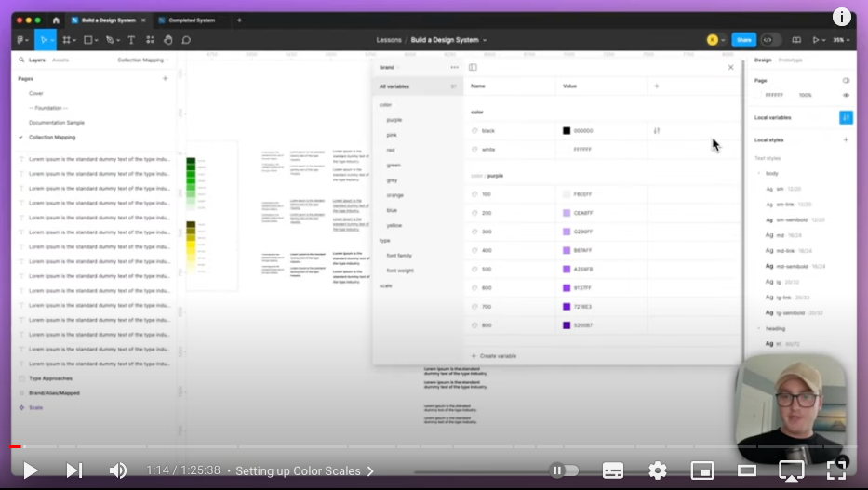
Task: Select the Rectangle shape tool
Action: (88, 40)
